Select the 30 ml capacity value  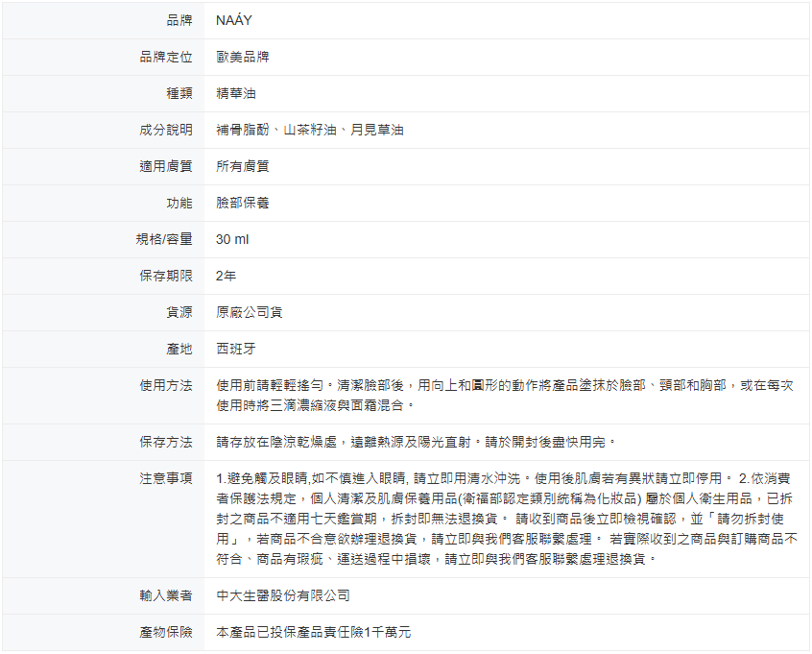point(232,239)
